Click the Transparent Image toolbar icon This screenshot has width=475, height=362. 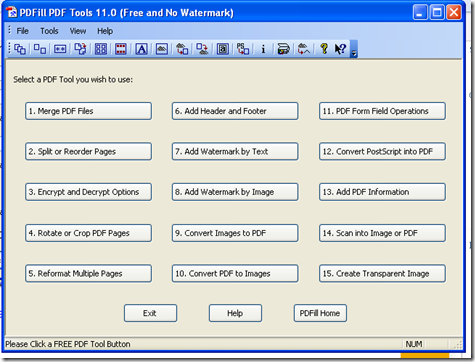[x=304, y=49]
